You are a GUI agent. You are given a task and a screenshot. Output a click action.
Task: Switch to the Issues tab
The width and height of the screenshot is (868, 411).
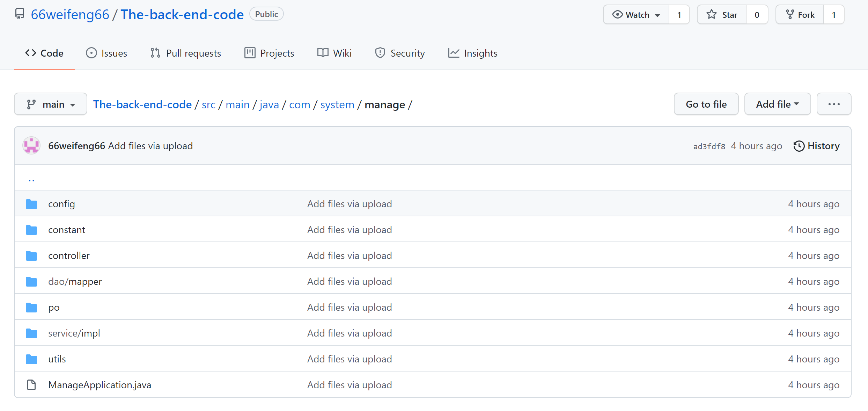[x=106, y=53]
